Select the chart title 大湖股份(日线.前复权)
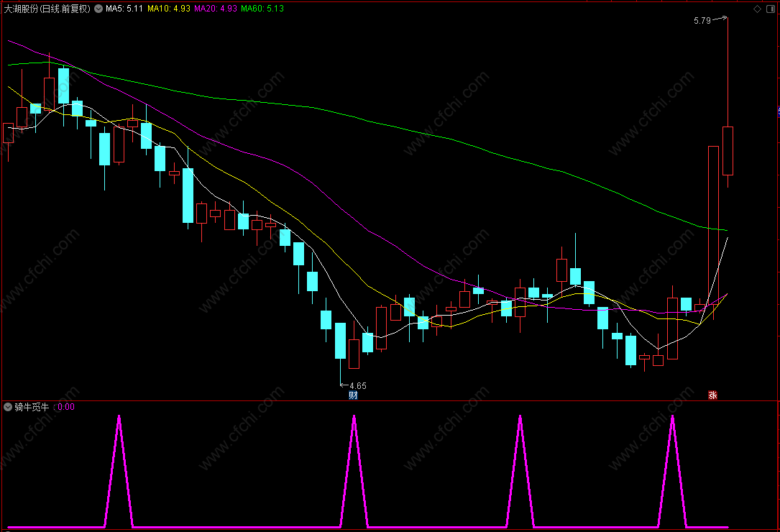The height and width of the screenshot is (532, 780). [47, 9]
